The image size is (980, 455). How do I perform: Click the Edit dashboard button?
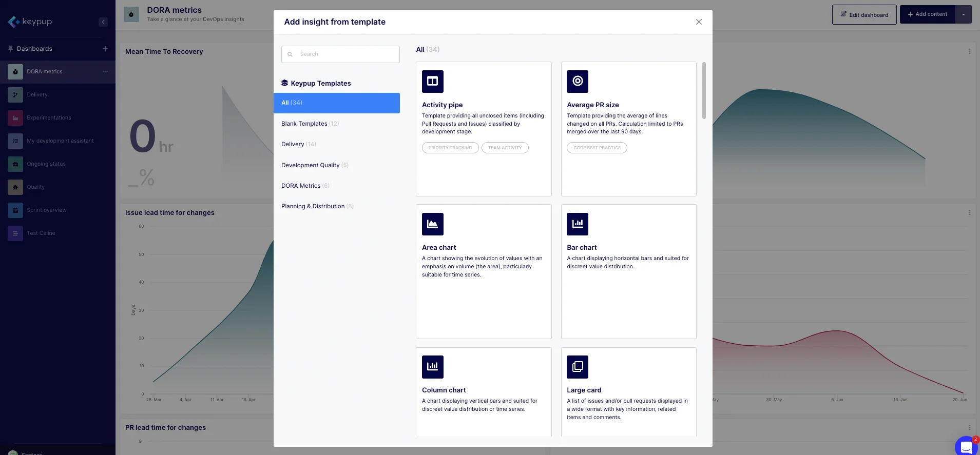pyautogui.click(x=864, y=14)
